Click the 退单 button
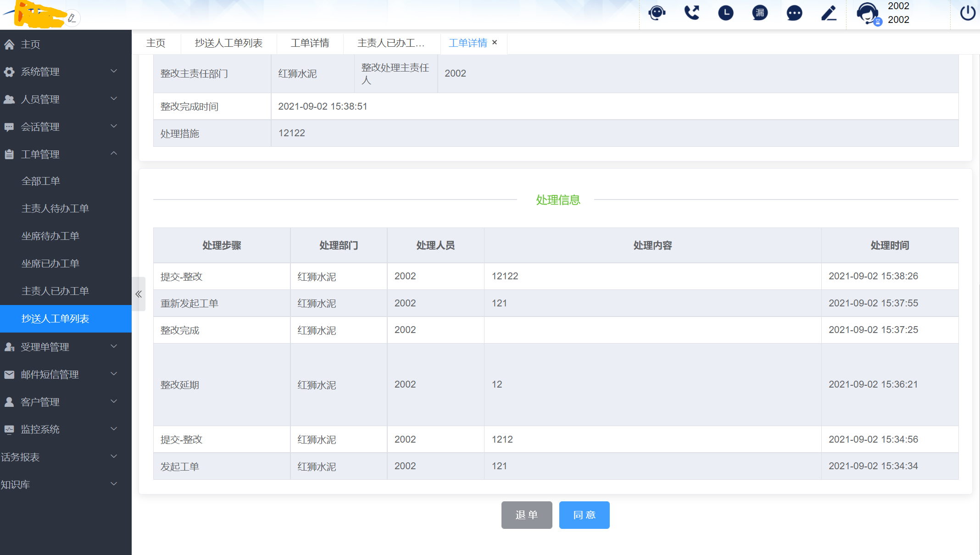Screen dimensions: 980x555 pyautogui.click(x=526, y=515)
